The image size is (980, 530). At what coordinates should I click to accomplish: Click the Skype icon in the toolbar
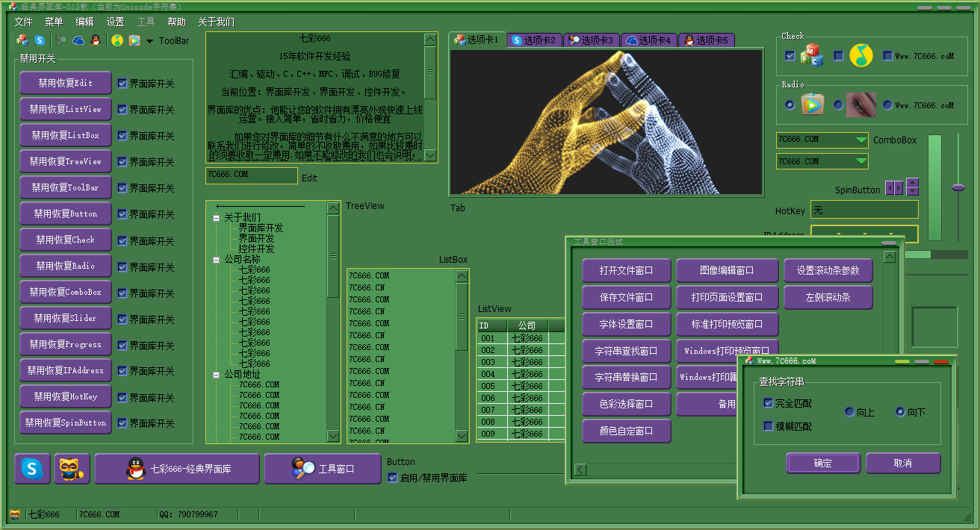(x=40, y=41)
